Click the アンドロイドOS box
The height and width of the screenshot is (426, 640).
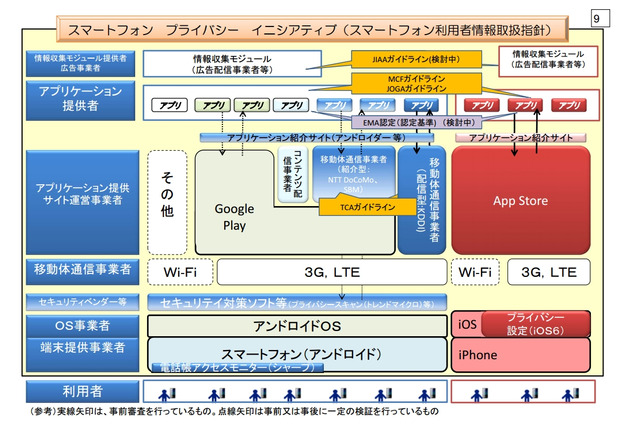tap(297, 326)
